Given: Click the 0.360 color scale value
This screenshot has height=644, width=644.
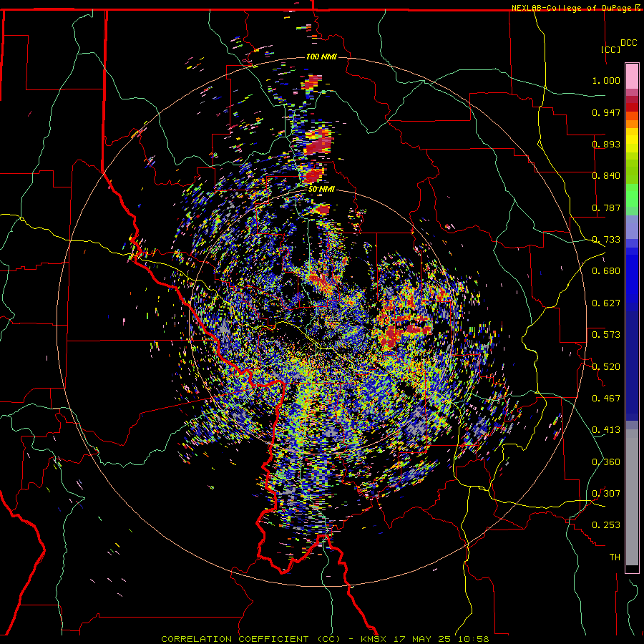Looking at the screenshot, I should 606,462.
